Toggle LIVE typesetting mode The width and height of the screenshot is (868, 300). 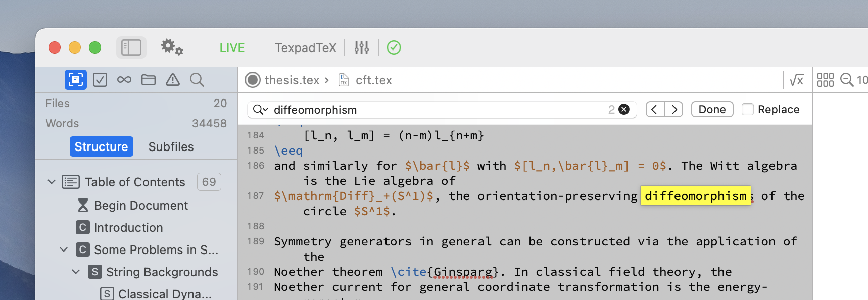(x=232, y=48)
